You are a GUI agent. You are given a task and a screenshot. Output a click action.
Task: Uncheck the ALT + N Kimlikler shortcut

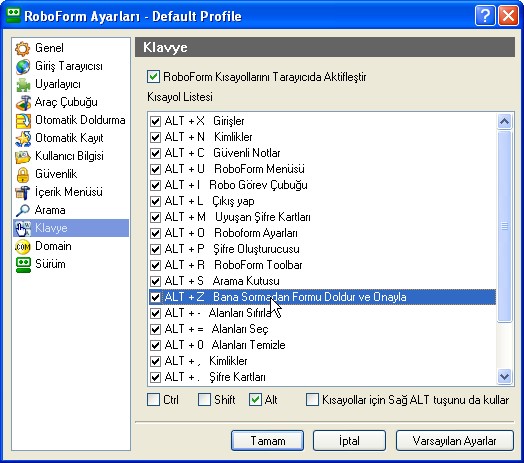point(155,137)
